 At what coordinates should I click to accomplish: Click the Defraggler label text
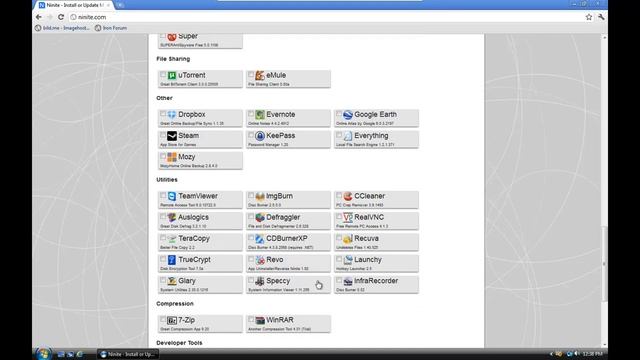point(283,217)
